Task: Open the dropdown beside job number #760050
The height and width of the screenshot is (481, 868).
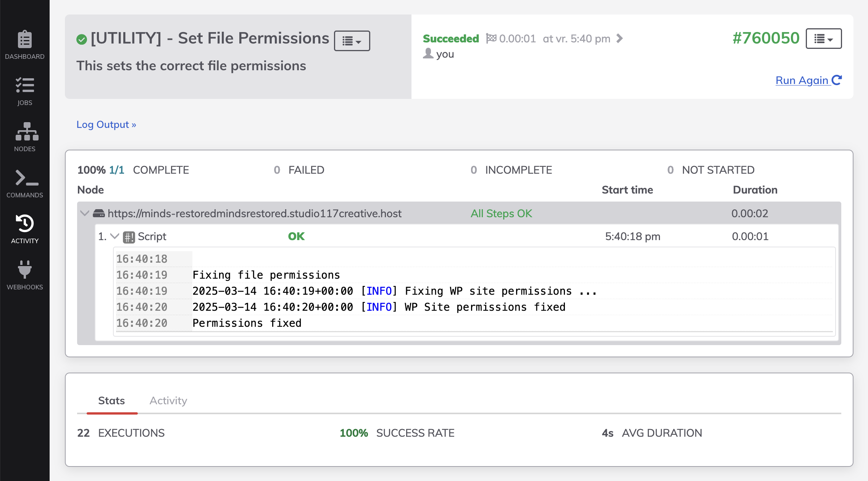Action: coord(823,38)
